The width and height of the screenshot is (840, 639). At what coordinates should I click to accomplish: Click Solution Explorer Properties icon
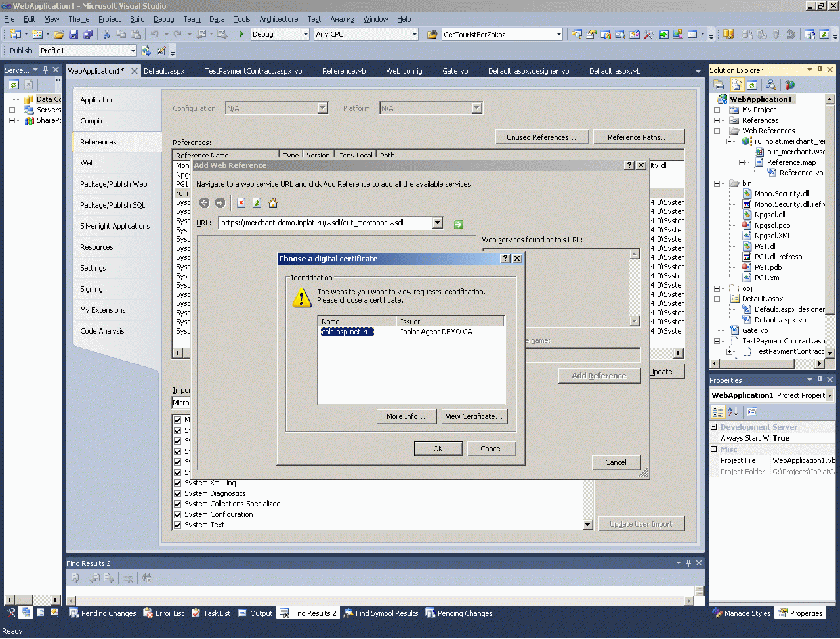click(x=719, y=85)
